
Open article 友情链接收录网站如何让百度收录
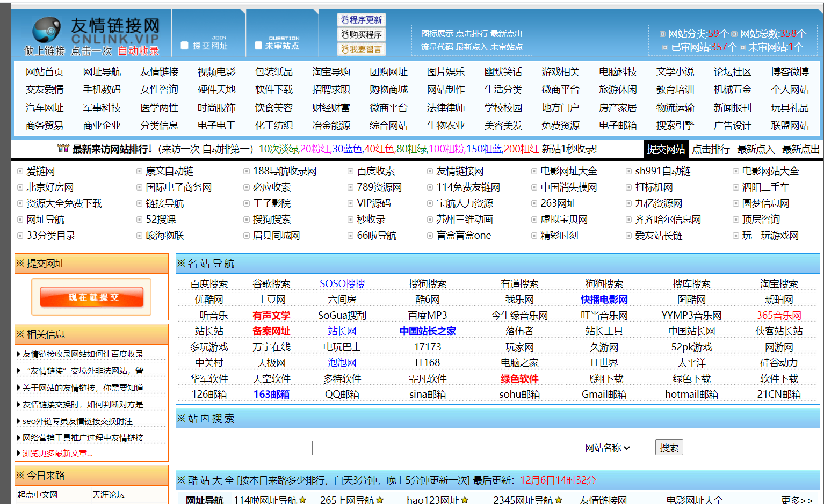[83, 354]
